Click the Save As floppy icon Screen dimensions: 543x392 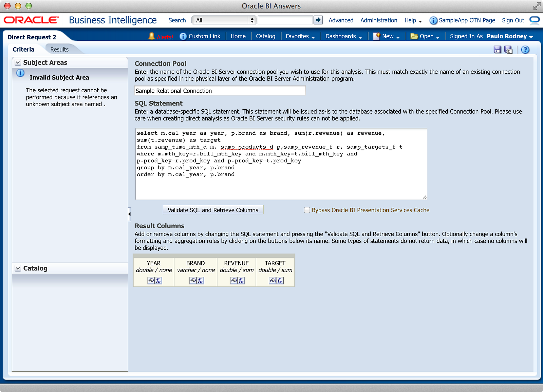tap(508, 50)
